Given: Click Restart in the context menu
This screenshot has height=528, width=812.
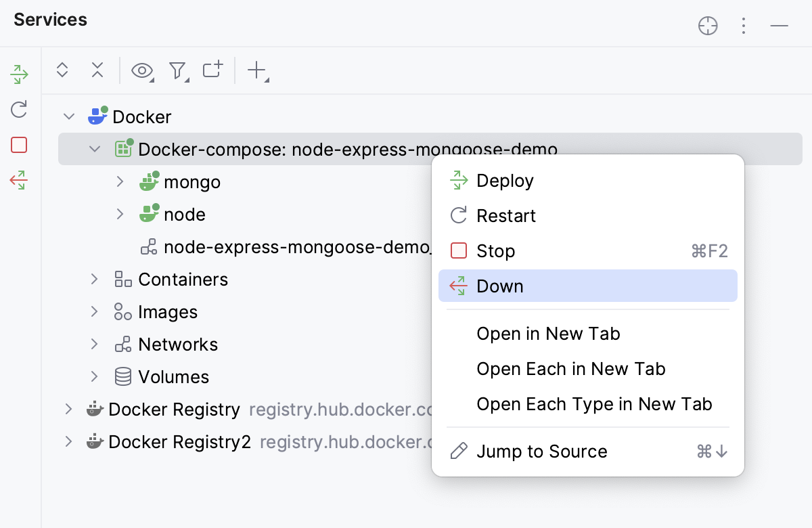Looking at the screenshot, I should coord(506,215).
